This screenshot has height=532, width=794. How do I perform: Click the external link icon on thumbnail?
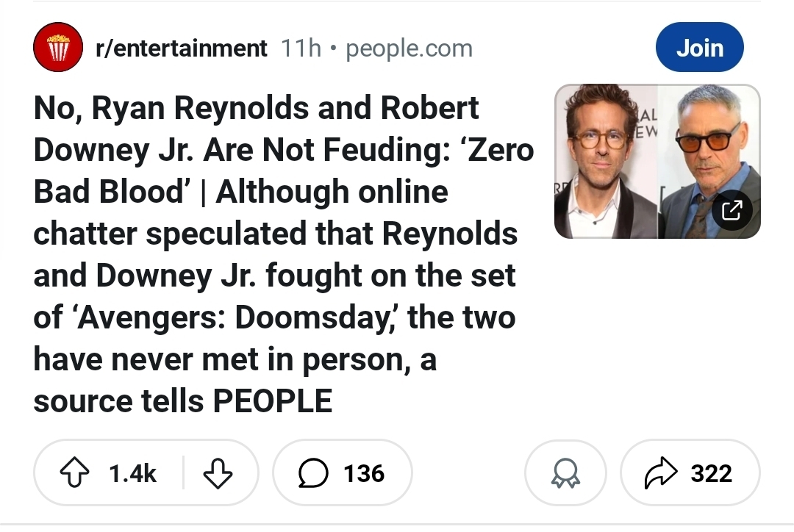click(x=732, y=211)
